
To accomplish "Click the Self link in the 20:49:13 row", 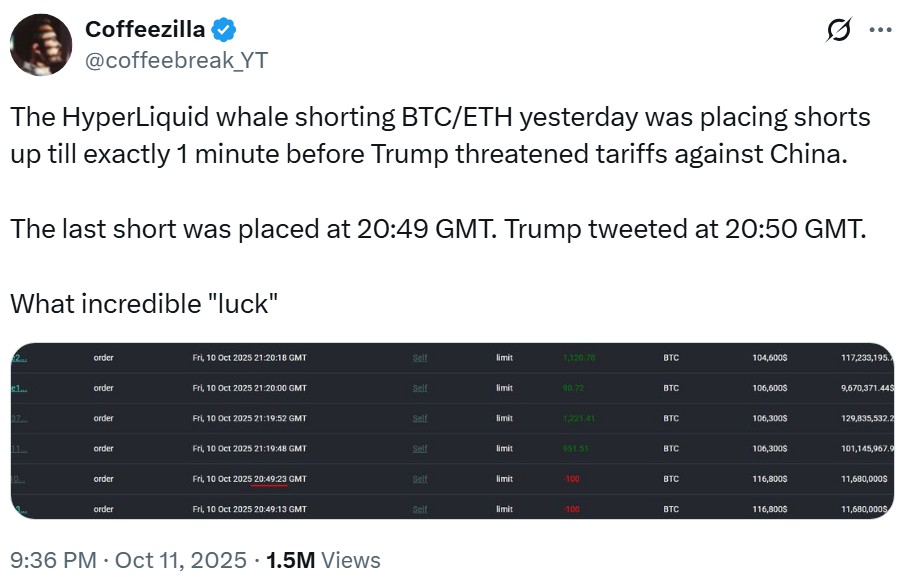I will coord(420,509).
